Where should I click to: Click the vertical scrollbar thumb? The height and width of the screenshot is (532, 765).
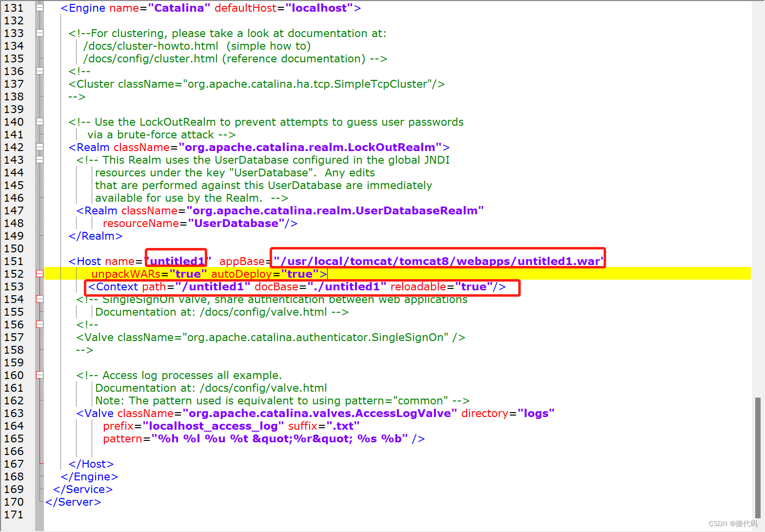pyautogui.click(x=757, y=458)
